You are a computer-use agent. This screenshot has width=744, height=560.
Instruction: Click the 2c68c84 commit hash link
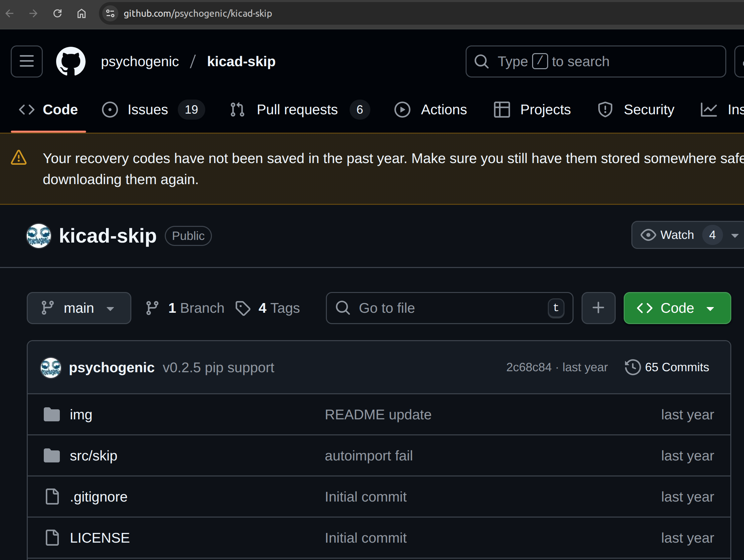tap(529, 367)
